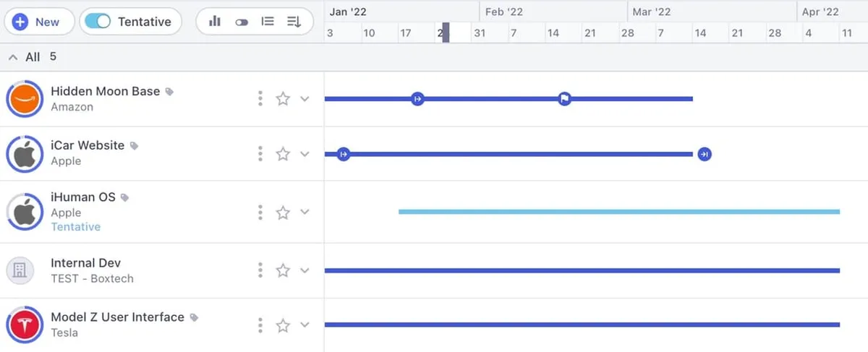Star the Model Z User Interface project
Viewport: 868px width, 352px height.
[283, 325]
